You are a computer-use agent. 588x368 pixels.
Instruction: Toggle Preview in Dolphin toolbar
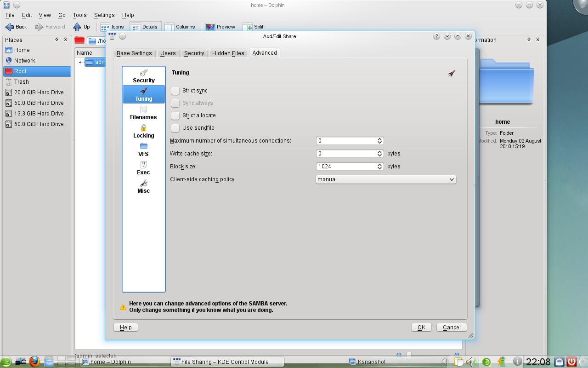[x=220, y=27]
